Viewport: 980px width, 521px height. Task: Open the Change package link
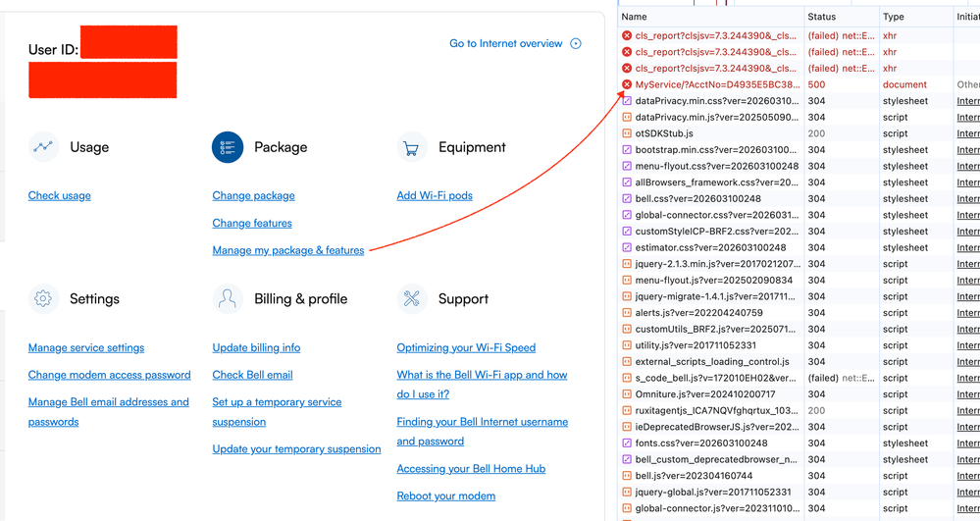[253, 196]
